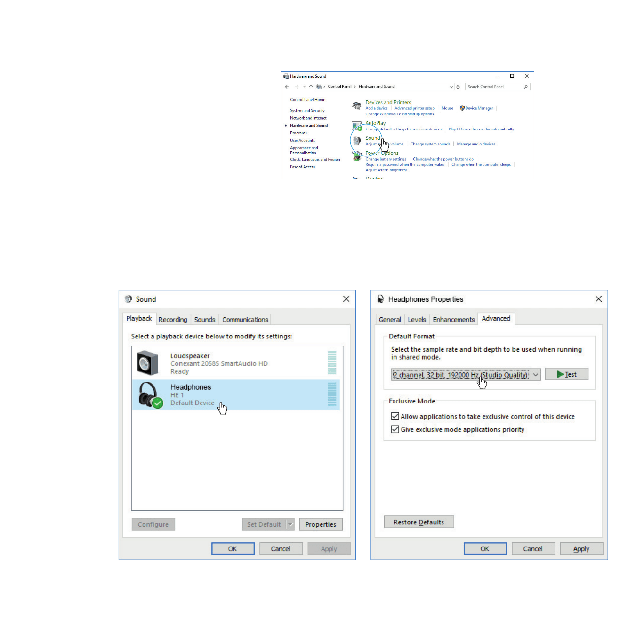
Task: Click the Test button
Action: point(567,374)
